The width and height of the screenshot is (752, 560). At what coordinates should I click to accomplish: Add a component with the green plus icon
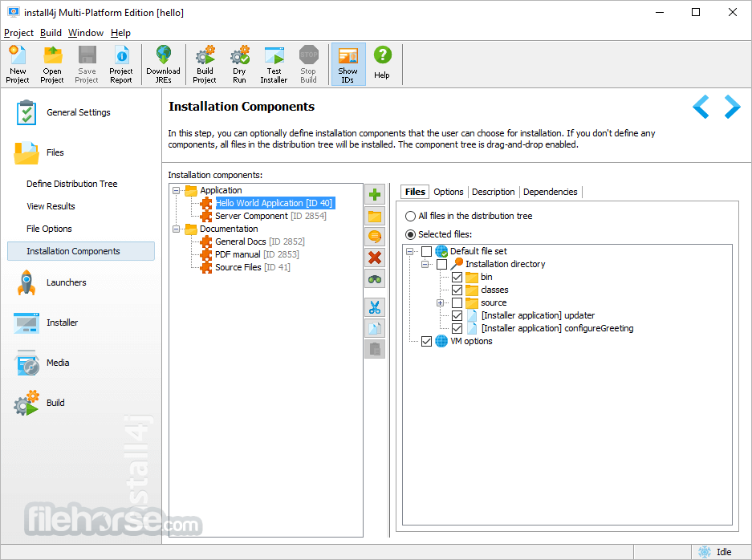click(375, 195)
